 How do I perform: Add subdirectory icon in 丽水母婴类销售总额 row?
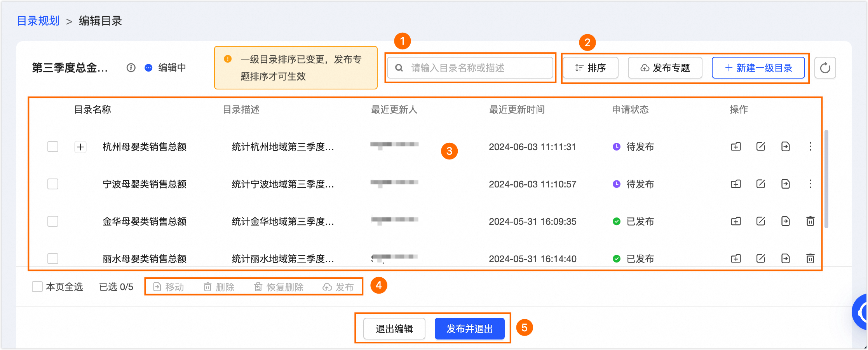(x=736, y=259)
